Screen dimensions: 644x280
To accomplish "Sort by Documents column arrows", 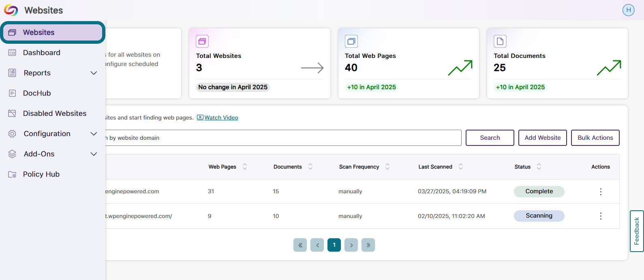I will click(310, 167).
